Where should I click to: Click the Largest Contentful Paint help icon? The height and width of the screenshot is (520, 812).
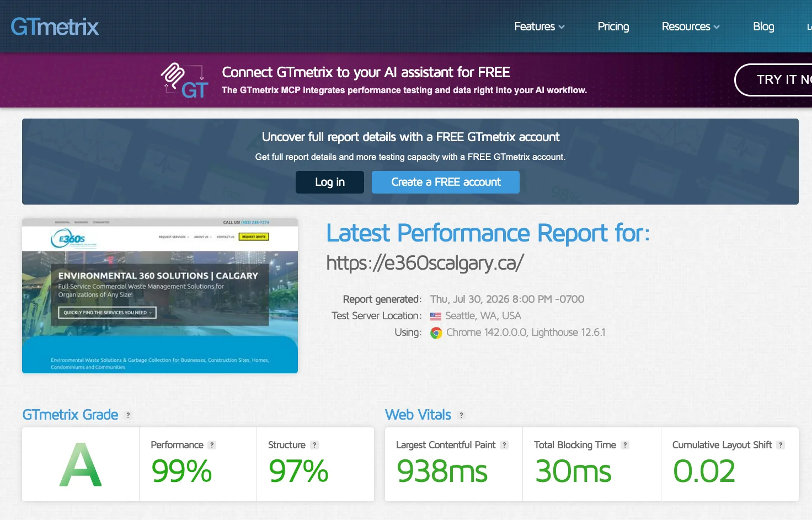tap(504, 445)
